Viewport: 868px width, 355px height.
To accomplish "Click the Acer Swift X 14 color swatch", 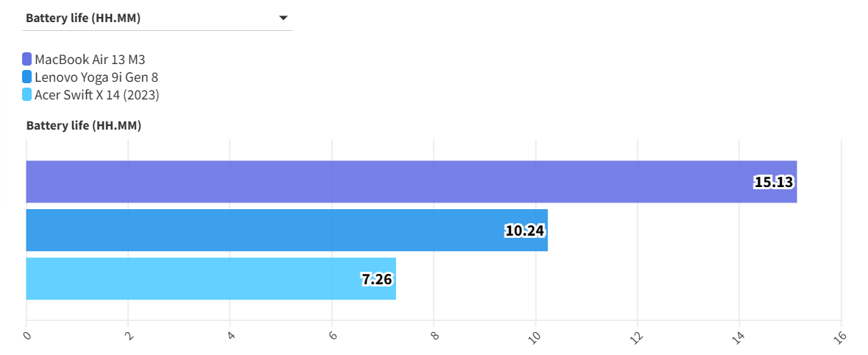I will click(x=27, y=94).
